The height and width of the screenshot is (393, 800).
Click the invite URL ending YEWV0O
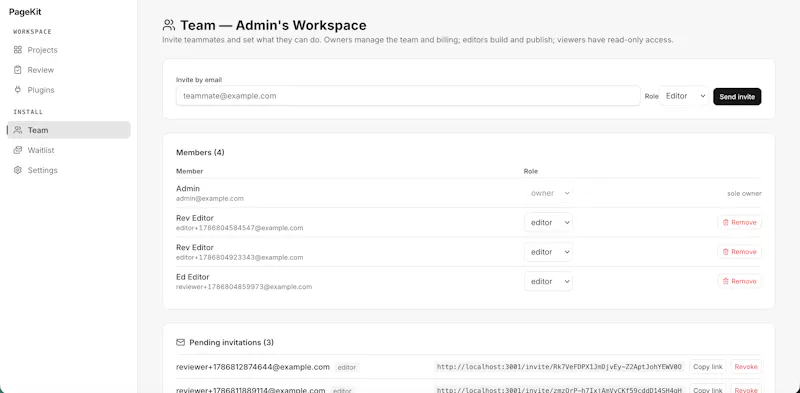click(559, 367)
